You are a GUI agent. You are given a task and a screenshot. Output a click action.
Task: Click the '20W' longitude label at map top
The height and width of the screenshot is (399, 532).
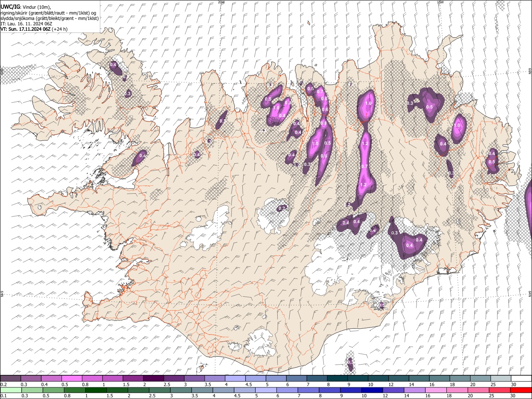point(221,2)
